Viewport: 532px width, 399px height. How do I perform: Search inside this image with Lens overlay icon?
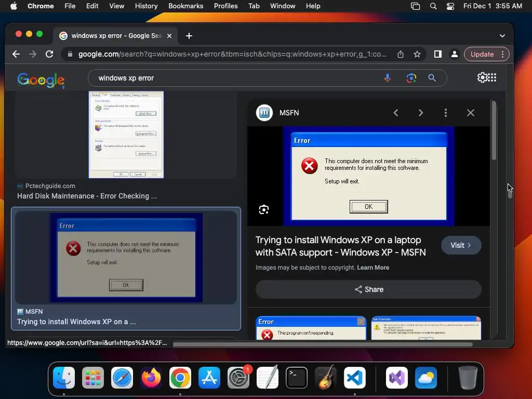(x=264, y=210)
